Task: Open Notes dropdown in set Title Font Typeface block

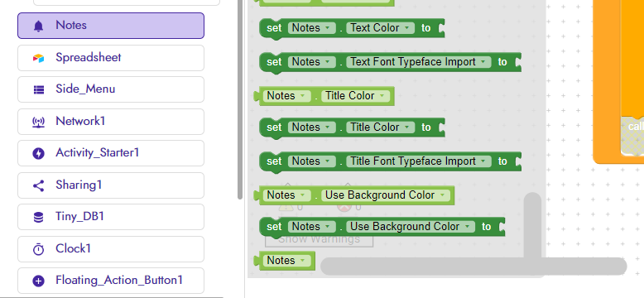Action: click(312, 161)
